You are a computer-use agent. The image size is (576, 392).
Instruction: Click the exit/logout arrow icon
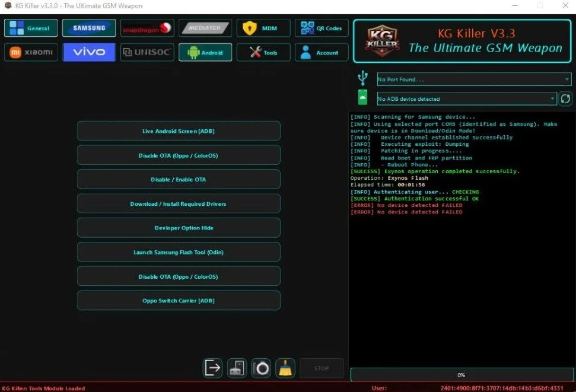click(x=212, y=368)
